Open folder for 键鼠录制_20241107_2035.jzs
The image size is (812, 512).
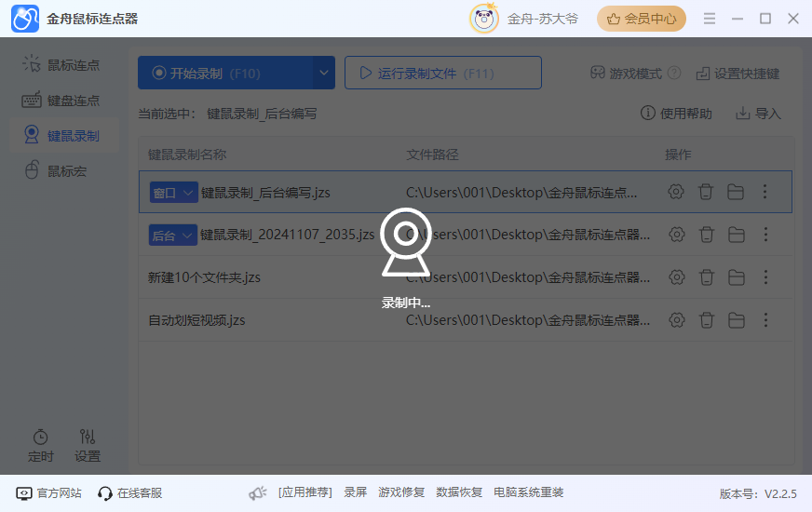click(x=737, y=235)
